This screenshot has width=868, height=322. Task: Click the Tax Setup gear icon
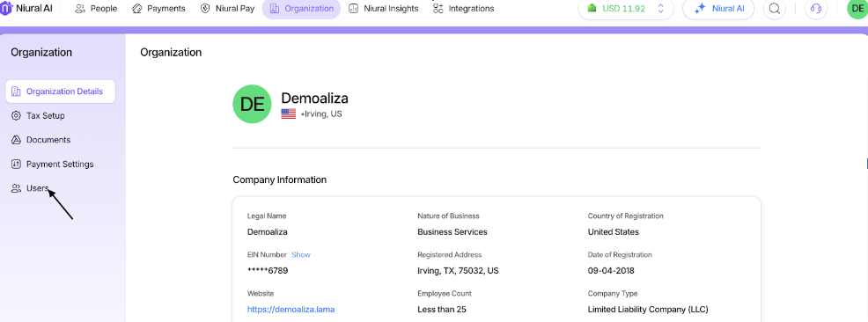coord(16,115)
